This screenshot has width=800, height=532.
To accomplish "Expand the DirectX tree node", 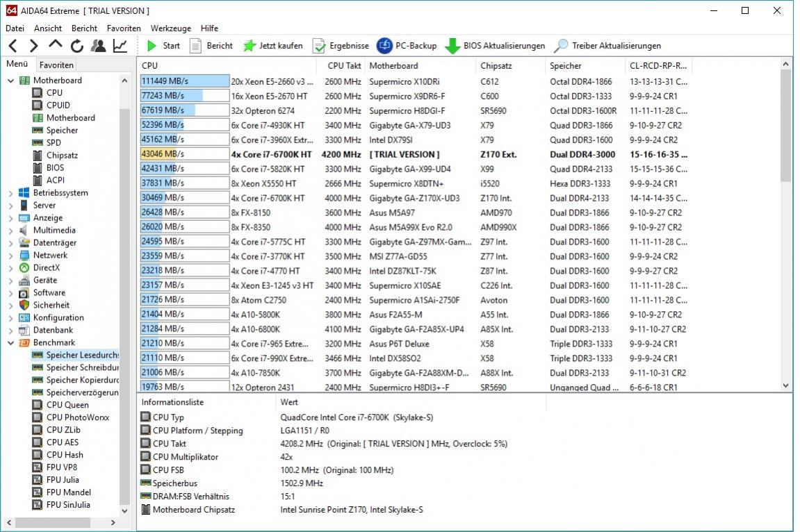I will coord(10,268).
